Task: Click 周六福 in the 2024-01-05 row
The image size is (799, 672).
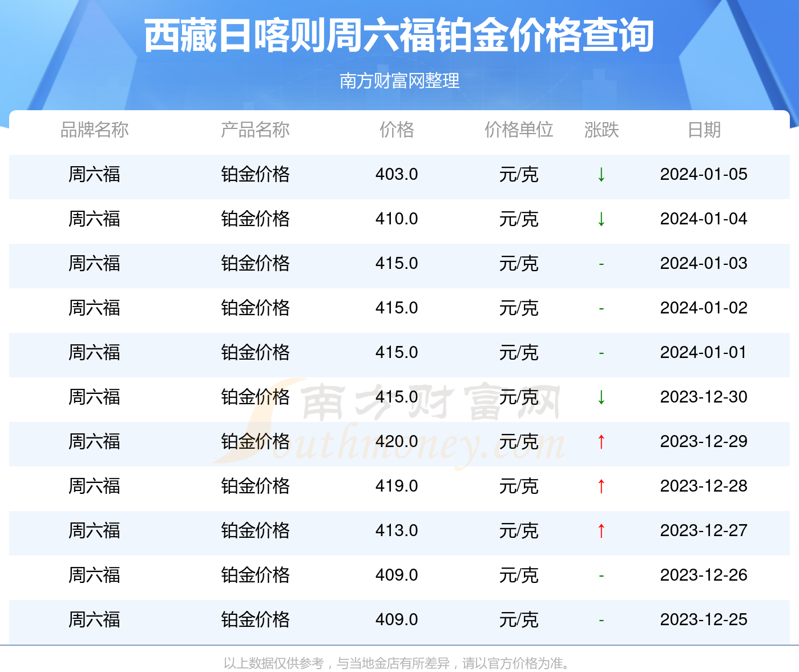Action: tap(94, 174)
